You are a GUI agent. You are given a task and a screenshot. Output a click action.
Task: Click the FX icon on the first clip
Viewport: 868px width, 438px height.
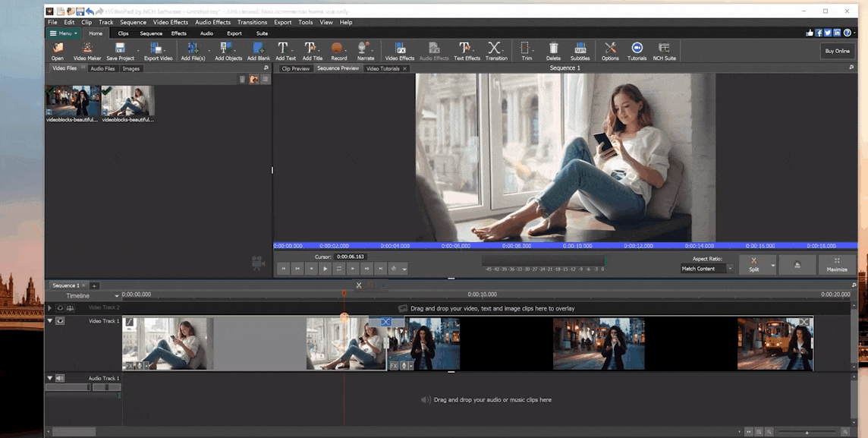130,366
